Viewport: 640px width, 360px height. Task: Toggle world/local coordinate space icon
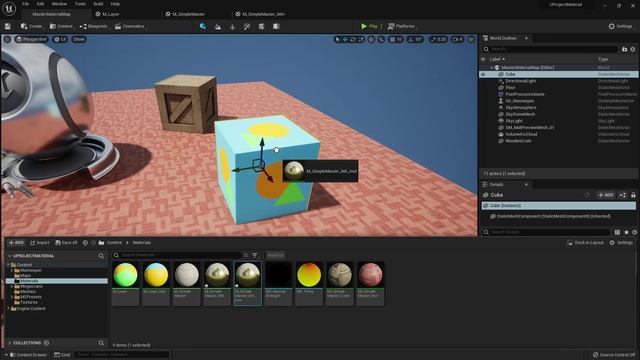371,40
